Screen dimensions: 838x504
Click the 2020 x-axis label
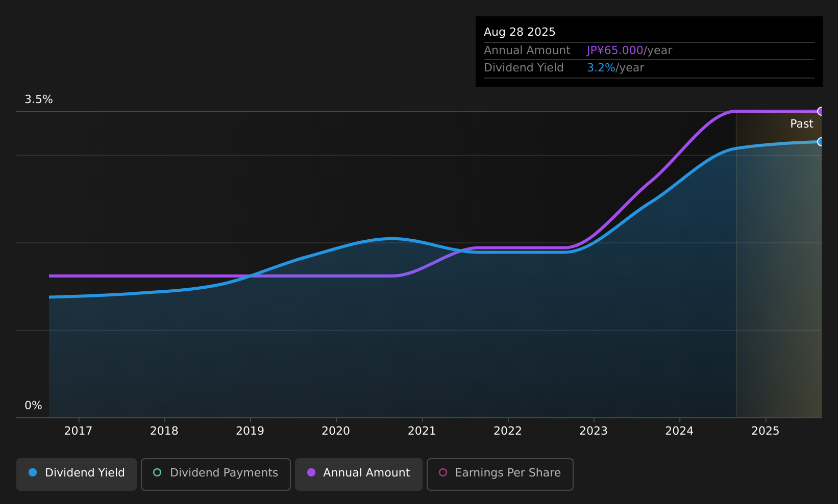pyautogui.click(x=336, y=431)
